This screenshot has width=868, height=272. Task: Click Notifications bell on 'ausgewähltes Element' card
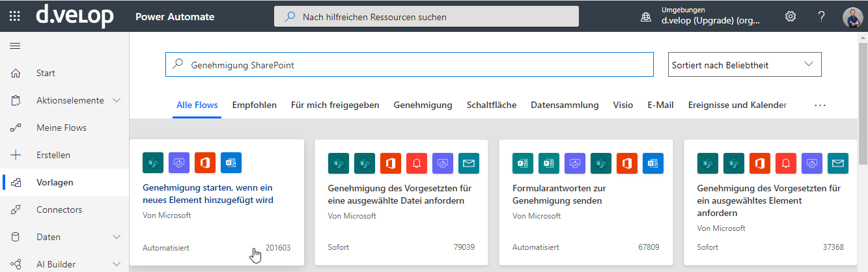click(786, 163)
